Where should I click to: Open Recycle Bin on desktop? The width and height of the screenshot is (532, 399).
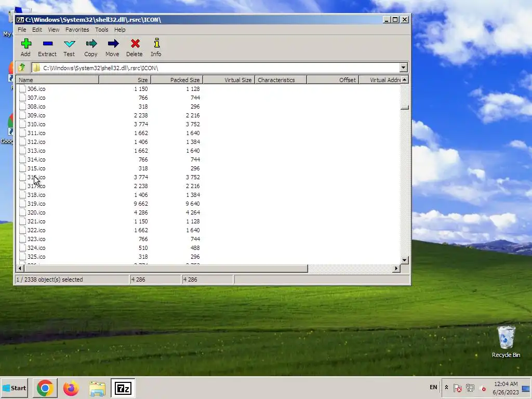tap(506, 341)
